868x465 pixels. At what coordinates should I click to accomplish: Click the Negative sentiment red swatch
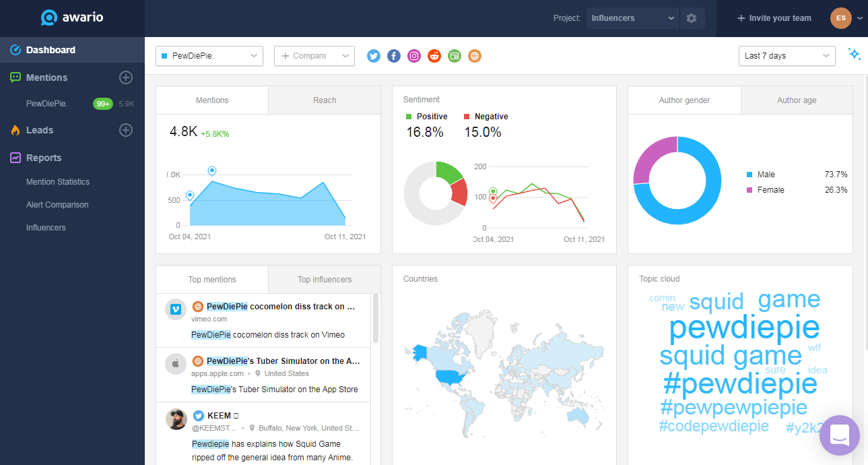coord(467,117)
